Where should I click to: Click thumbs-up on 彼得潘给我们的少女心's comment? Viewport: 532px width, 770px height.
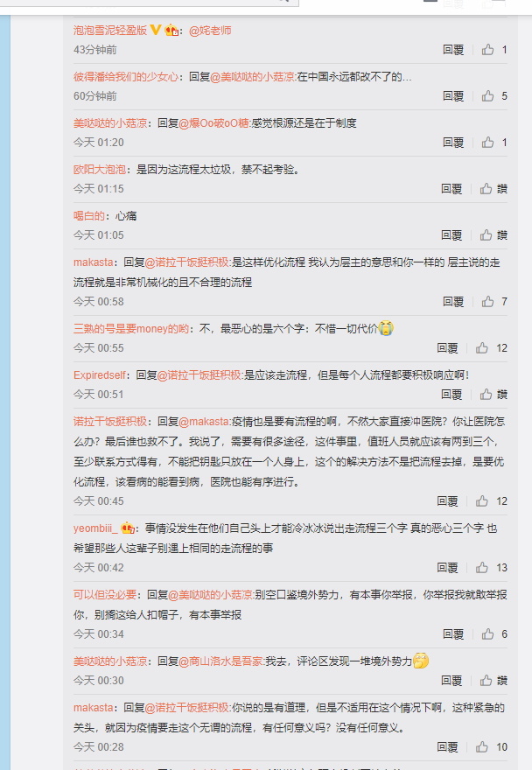487,95
